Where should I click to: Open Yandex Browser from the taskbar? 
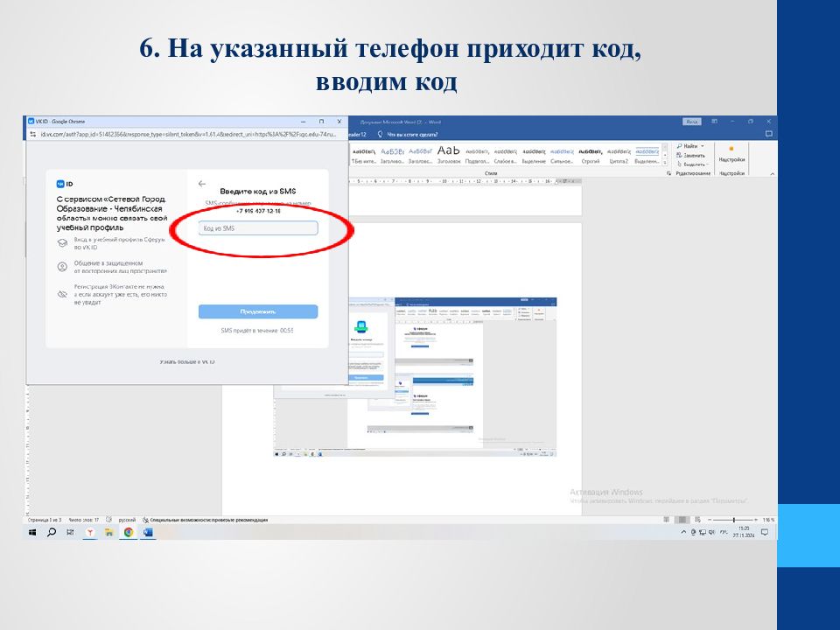[x=90, y=533]
